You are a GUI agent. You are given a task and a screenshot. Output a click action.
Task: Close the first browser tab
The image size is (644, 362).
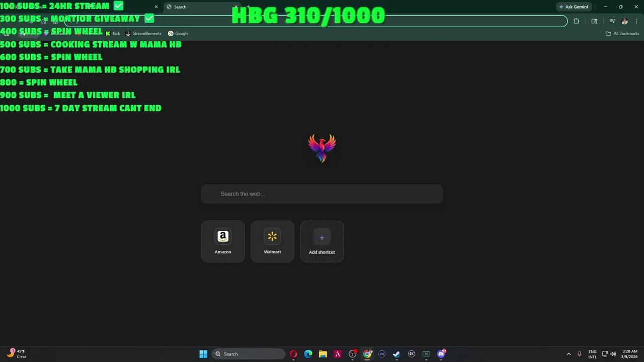point(156,7)
